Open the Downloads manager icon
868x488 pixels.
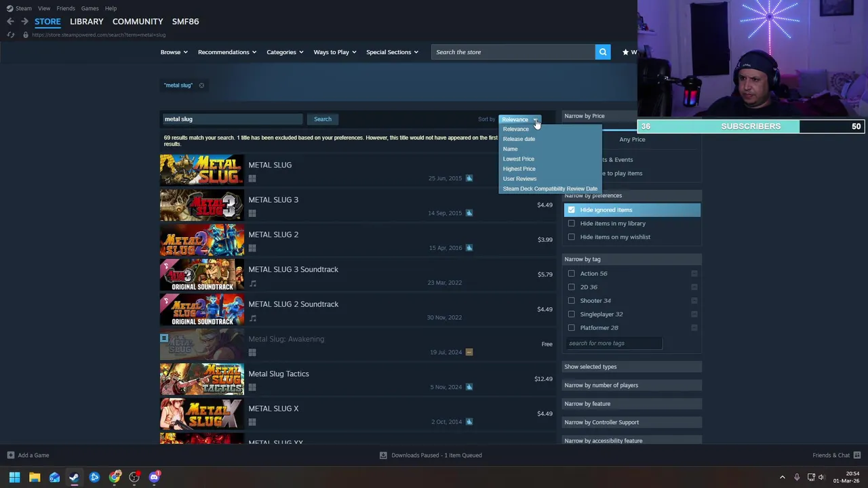pyautogui.click(x=383, y=455)
